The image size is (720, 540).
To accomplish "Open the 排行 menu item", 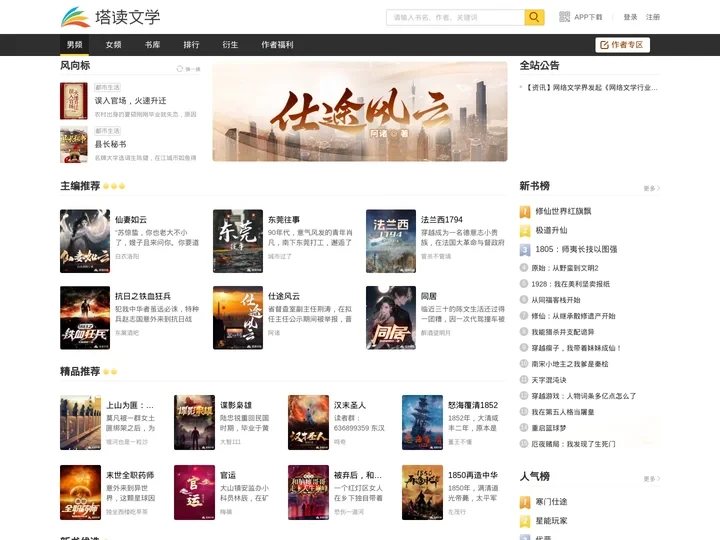I will click(x=191, y=45).
